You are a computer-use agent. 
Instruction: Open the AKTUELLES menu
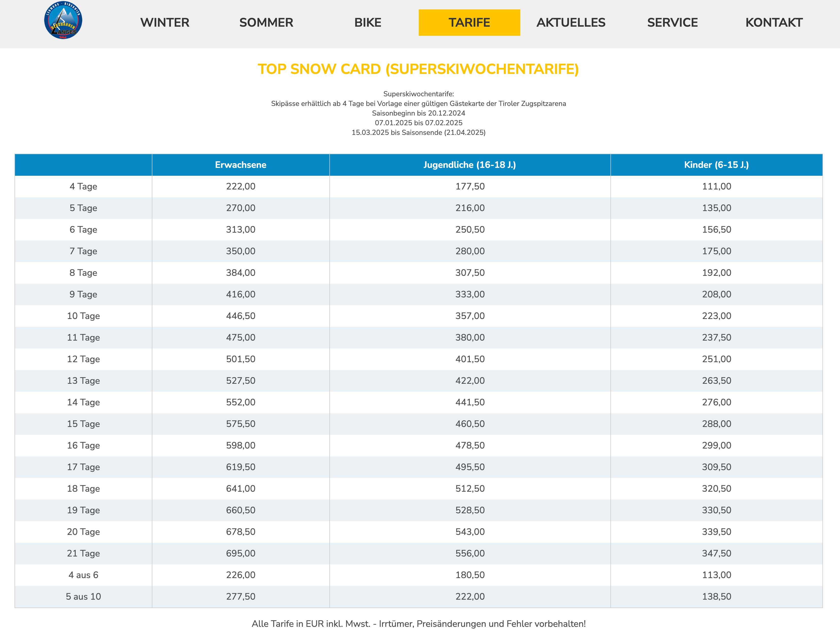point(571,22)
